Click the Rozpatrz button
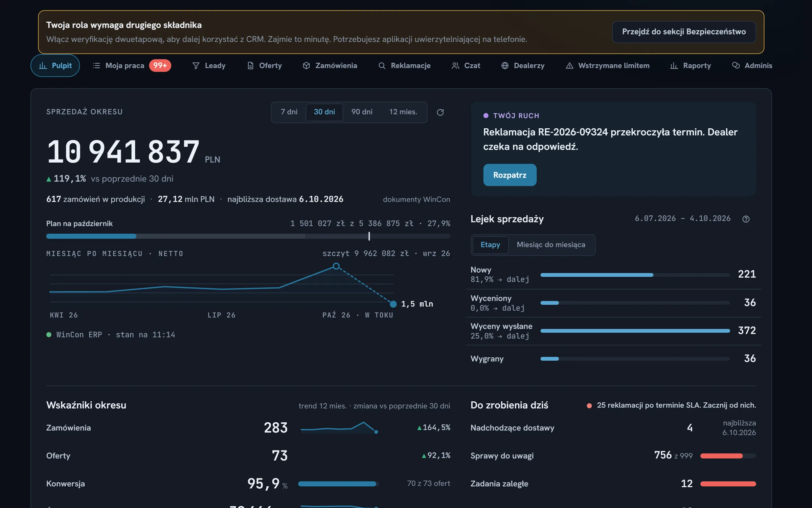This screenshot has width=812, height=508. coord(510,175)
